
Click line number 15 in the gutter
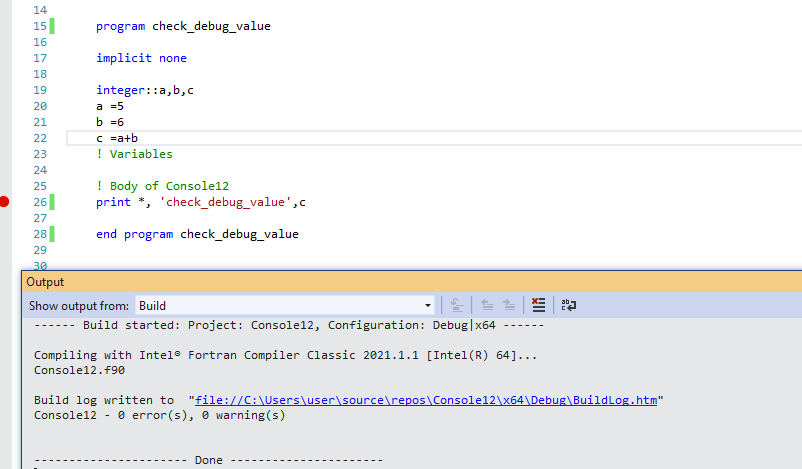[40, 26]
